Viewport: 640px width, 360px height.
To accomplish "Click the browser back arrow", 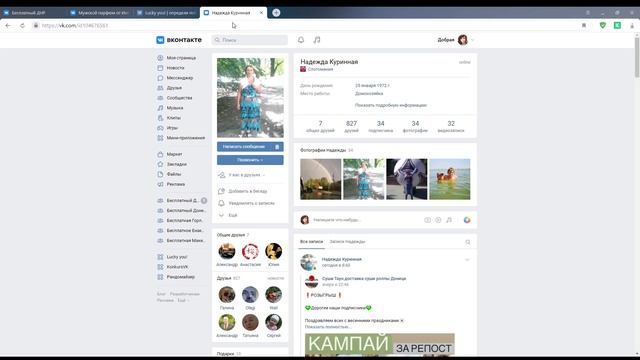I will point(8,25).
